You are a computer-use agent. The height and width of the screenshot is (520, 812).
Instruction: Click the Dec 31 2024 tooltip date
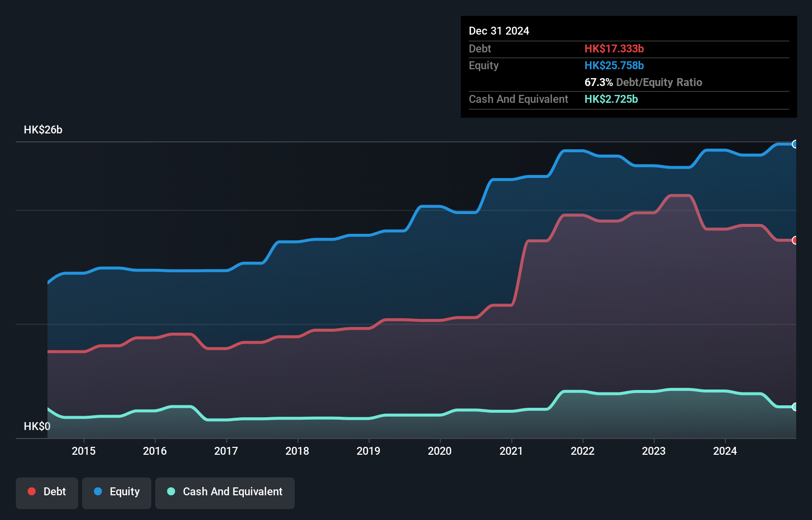(499, 31)
